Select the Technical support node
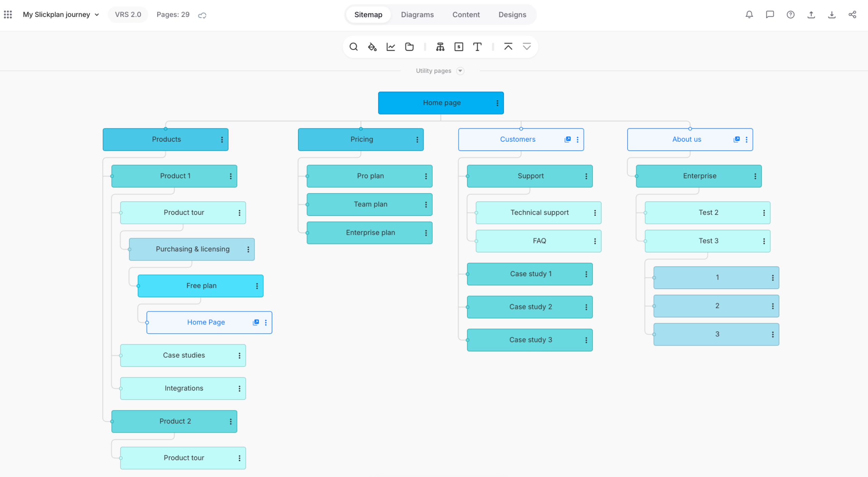 click(x=538, y=213)
